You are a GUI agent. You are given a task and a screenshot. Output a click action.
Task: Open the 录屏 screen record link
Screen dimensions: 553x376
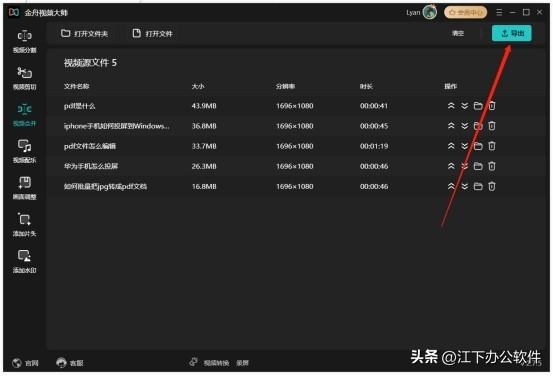pyautogui.click(x=243, y=363)
